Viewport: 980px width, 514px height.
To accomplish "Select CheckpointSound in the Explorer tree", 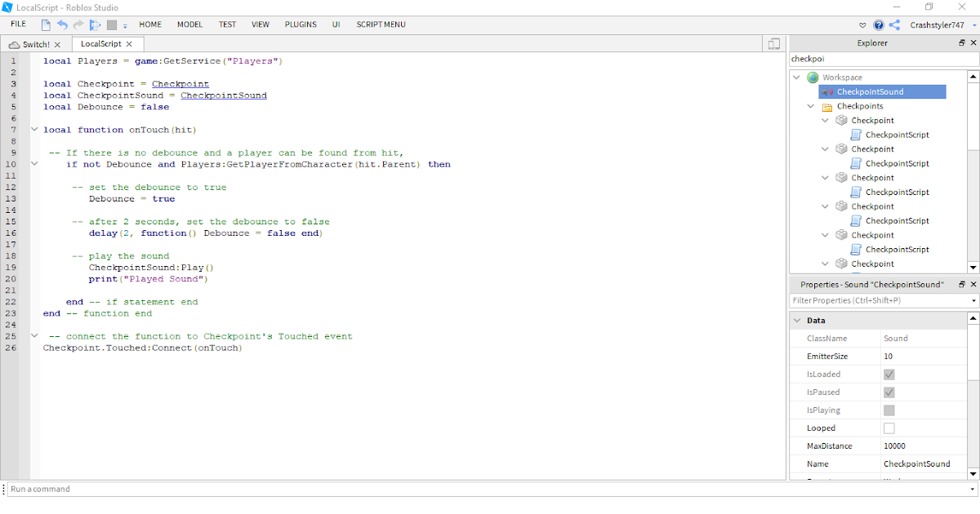I will (x=870, y=92).
